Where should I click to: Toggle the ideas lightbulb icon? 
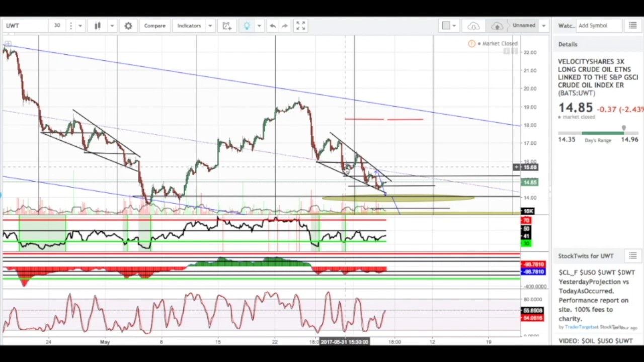coord(247,26)
